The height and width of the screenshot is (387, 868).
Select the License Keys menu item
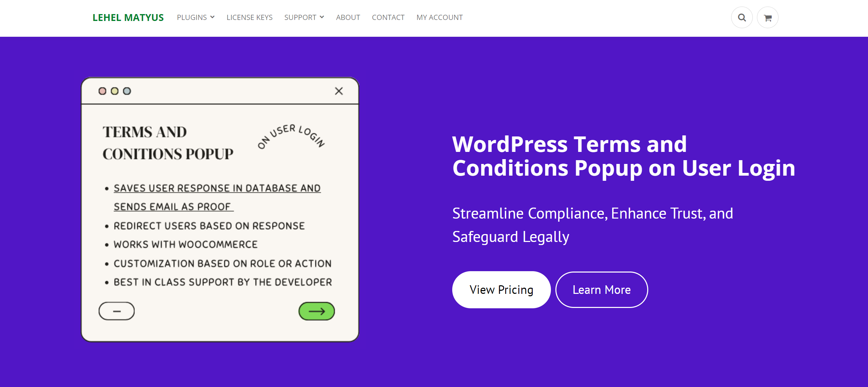click(x=249, y=17)
